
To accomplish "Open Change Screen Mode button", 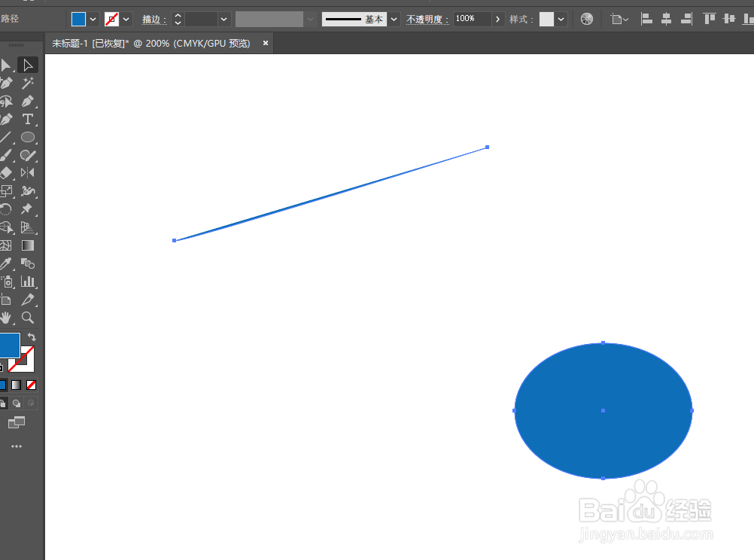I will [17, 422].
